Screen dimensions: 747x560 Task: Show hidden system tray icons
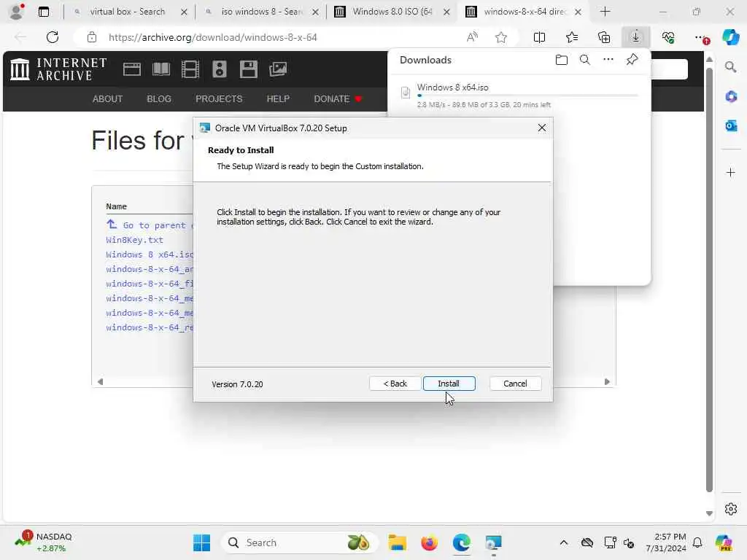coord(564,542)
